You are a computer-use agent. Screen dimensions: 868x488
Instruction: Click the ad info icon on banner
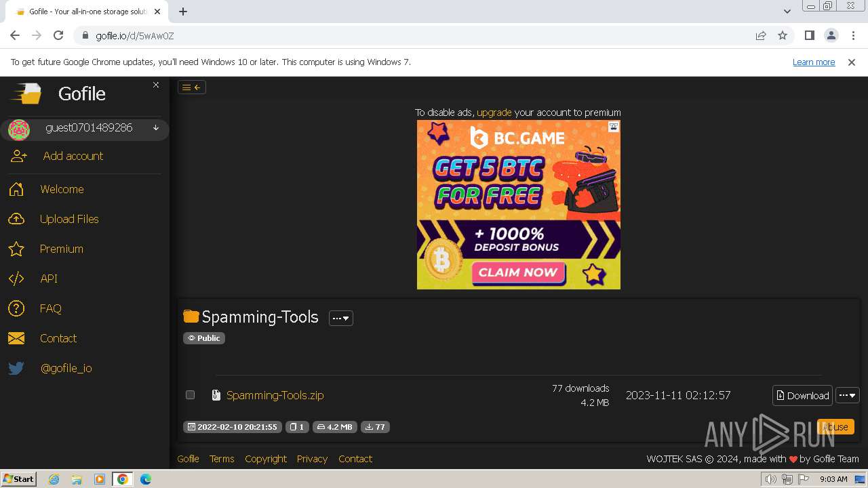(613, 127)
